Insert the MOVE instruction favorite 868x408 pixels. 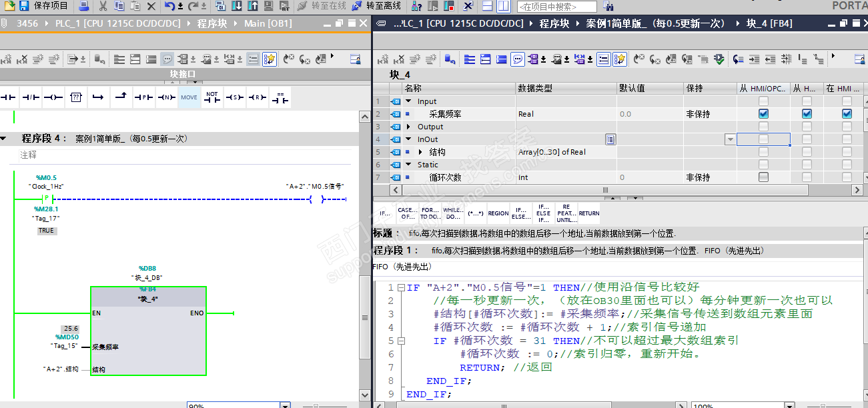pyautogui.click(x=189, y=97)
